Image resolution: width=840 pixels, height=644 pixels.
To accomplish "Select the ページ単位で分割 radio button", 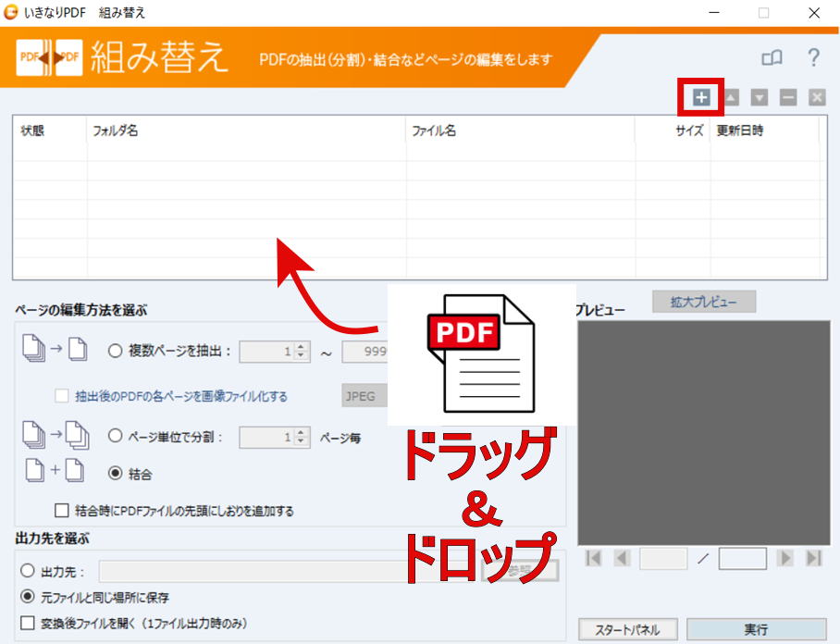I will (x=116, y=436).
